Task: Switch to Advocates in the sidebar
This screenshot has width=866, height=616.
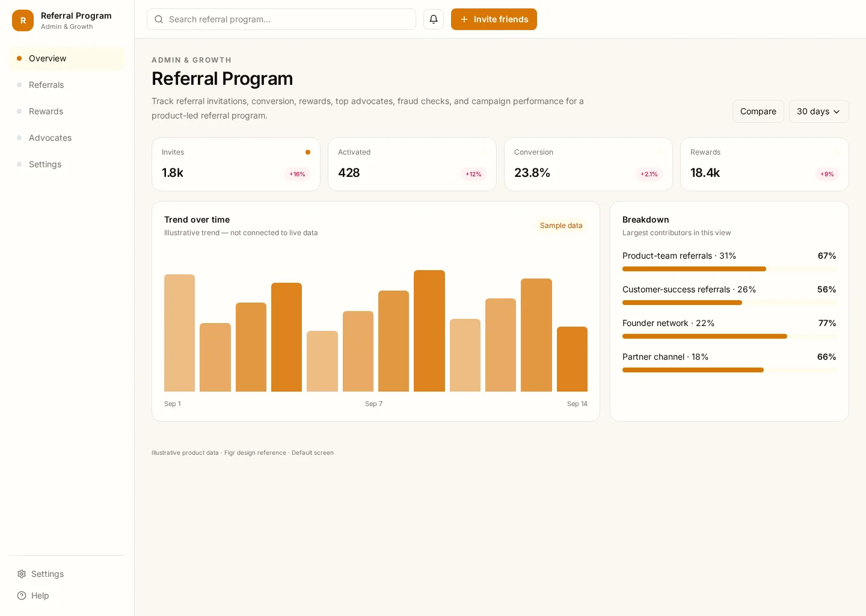Action: [67, 138]
